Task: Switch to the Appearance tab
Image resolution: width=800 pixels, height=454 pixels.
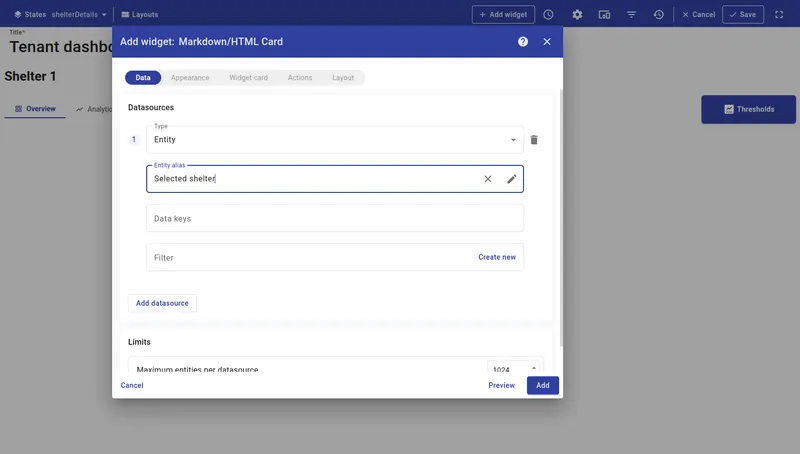Action: coord(190,78)
